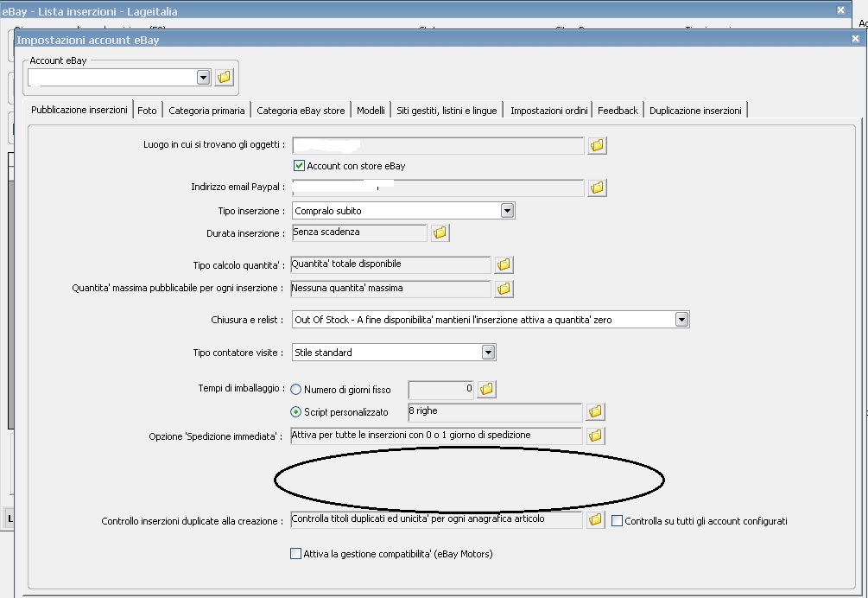Expand the Account eBay dropdown
This screenshot has height=598, width=868.
203,77
